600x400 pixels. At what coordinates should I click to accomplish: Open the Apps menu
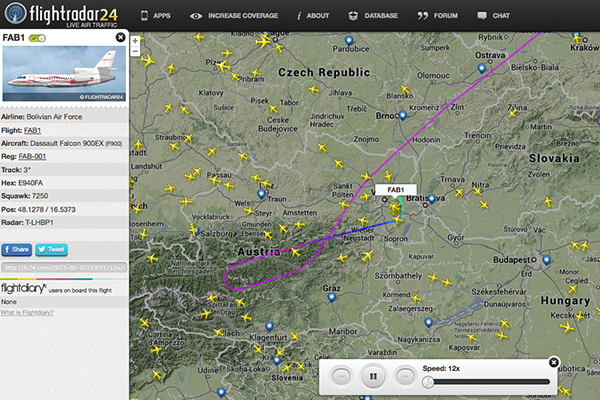pos(155,16)
